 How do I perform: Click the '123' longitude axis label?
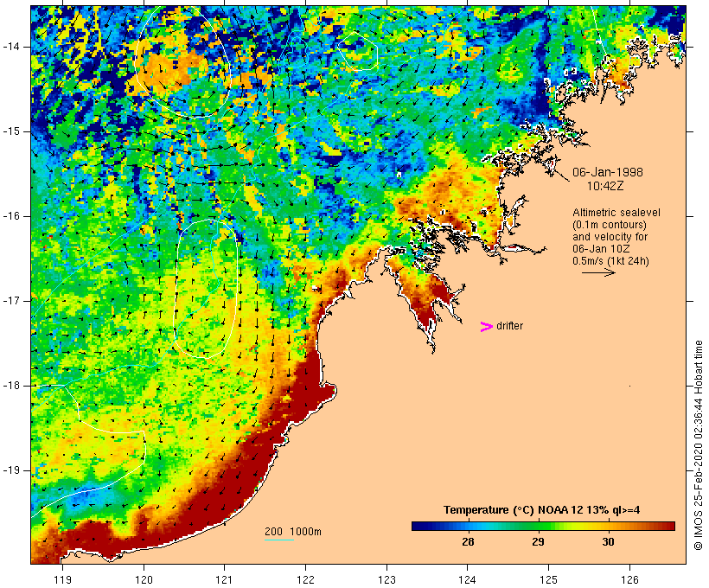click(386, 579)
